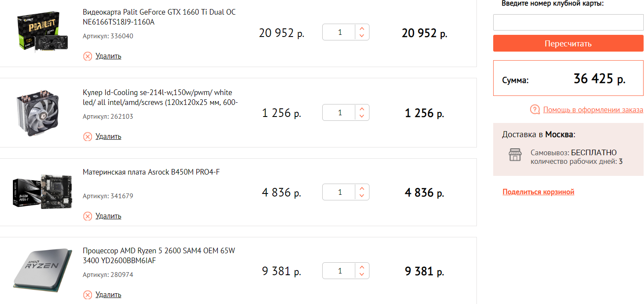Viewport: 644px width, 304px height.
Task: Click quantity field of Asrock motherboard
Action: tap(339, 192)
